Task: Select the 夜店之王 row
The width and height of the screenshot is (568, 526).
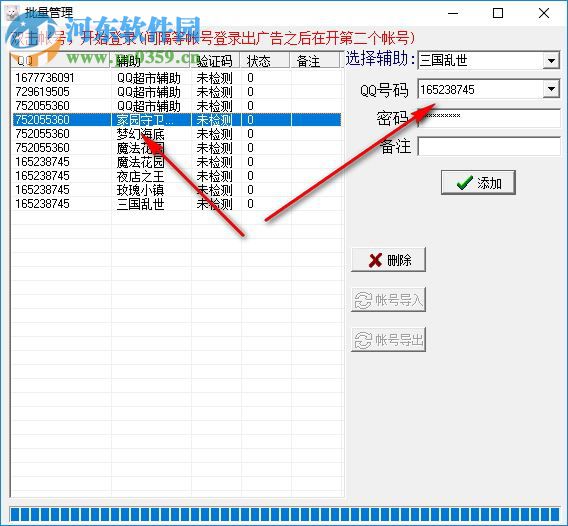Action: [177, 176]
